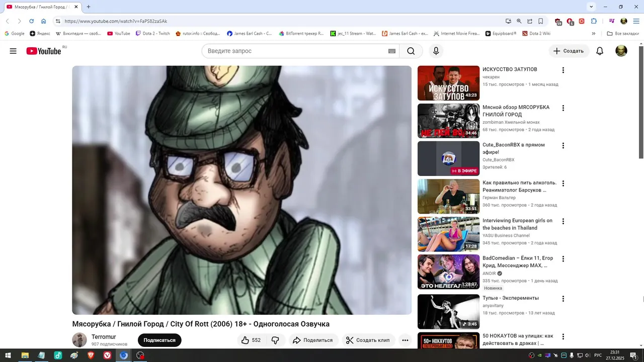Go to the YouTube home logo
The width and height of the screenshot is (644, 362).
point(44,51)
